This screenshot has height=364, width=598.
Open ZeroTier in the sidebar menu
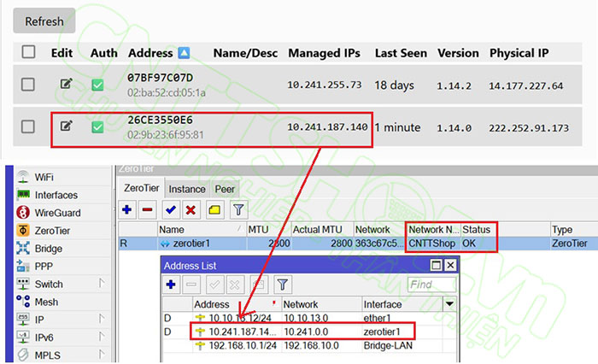coord(52,231)
